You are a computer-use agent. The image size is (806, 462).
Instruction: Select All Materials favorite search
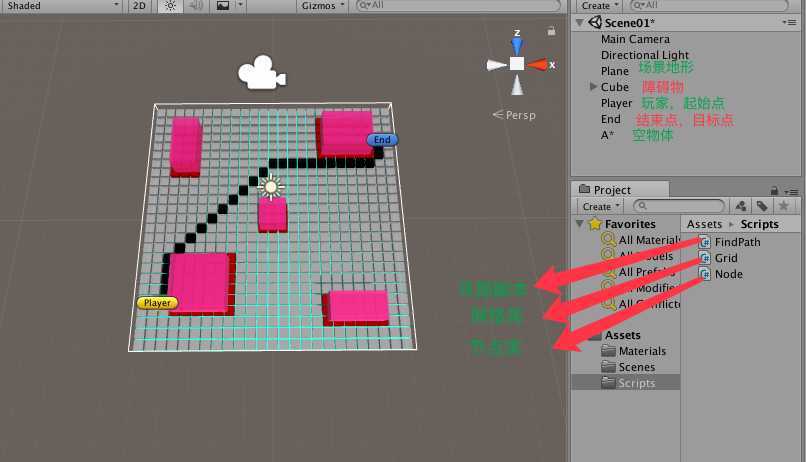(649, 240)
